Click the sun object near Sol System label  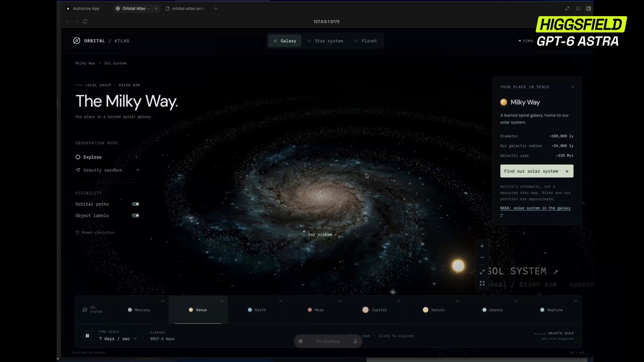tap(458, 265)
